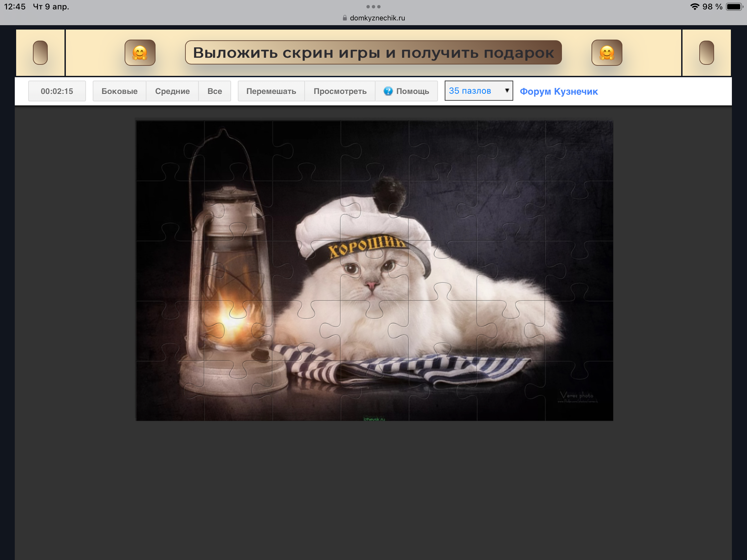Shuffle the pieces with Перемешать
The height and width of the screenshot is (560, 747).
click(271, 91)
